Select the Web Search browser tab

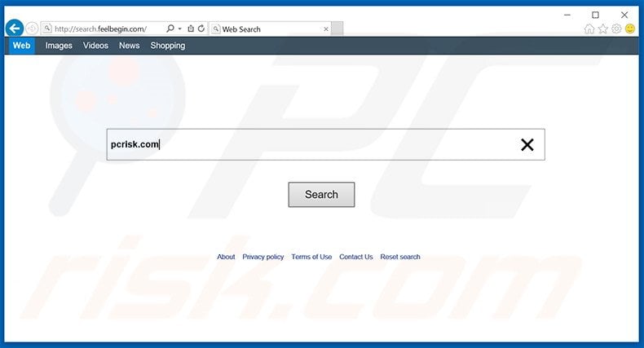tap(270, 29)
